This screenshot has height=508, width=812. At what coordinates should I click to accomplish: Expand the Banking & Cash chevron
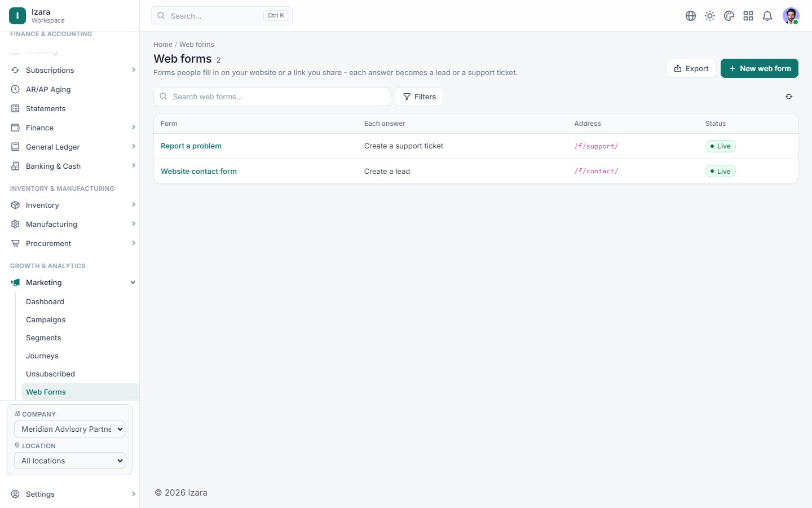point(134,166)
